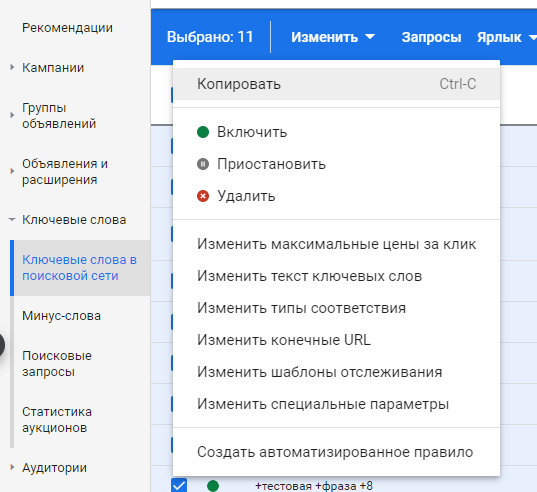Click green status dot of +тестовая +фраза +8
This screenshot has height=492, width=537.
(213, 485)
